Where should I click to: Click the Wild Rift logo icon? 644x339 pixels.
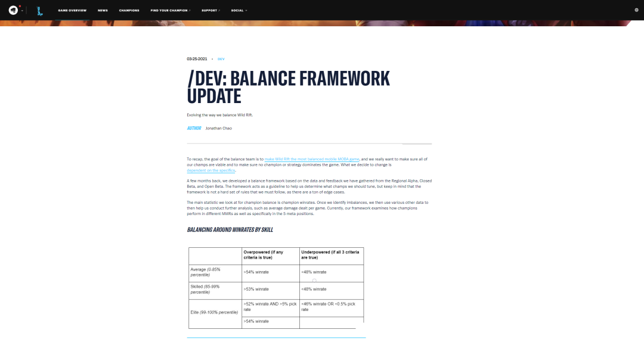(39, 10)
